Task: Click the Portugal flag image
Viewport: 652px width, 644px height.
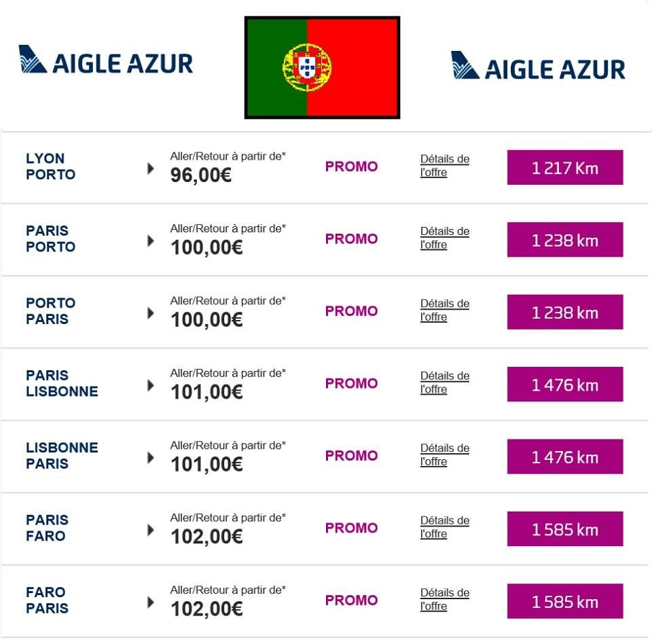Action: pyautogui.click(x=322, y=67)
